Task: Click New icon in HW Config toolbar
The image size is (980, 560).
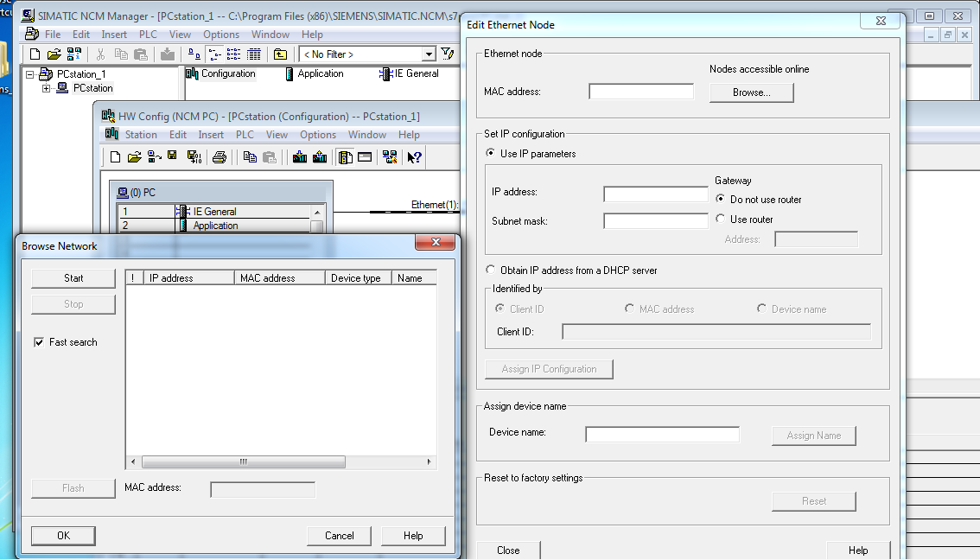Action: pos(115,157)
